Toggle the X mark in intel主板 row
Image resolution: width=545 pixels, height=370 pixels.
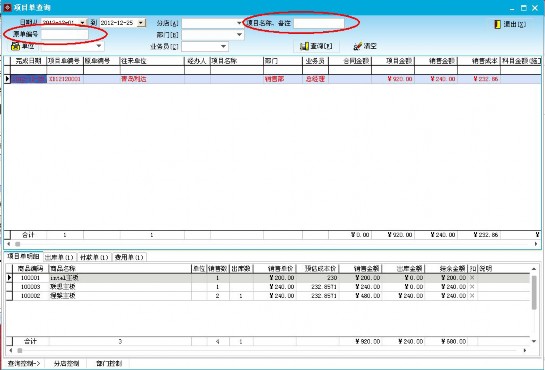click(472, 278)
